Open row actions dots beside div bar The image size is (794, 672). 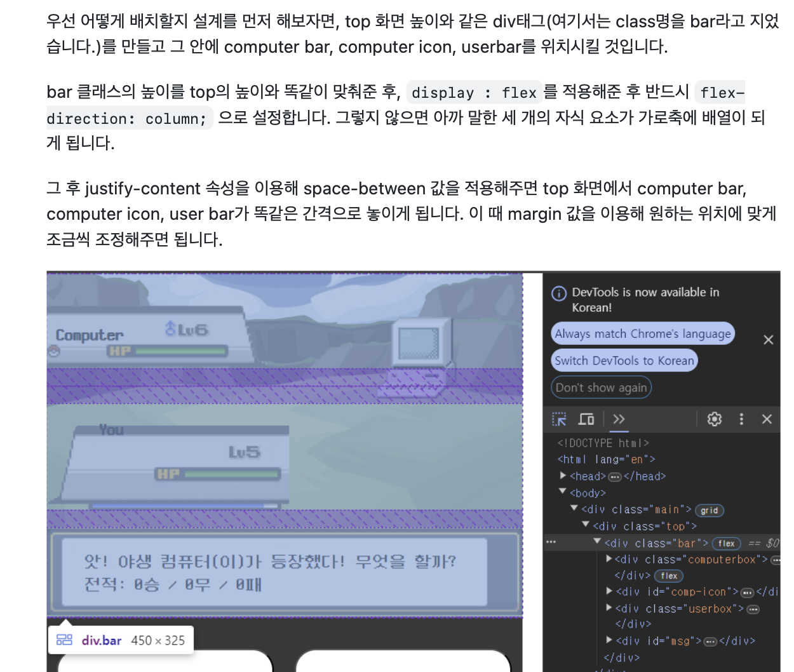pos(551,542)
